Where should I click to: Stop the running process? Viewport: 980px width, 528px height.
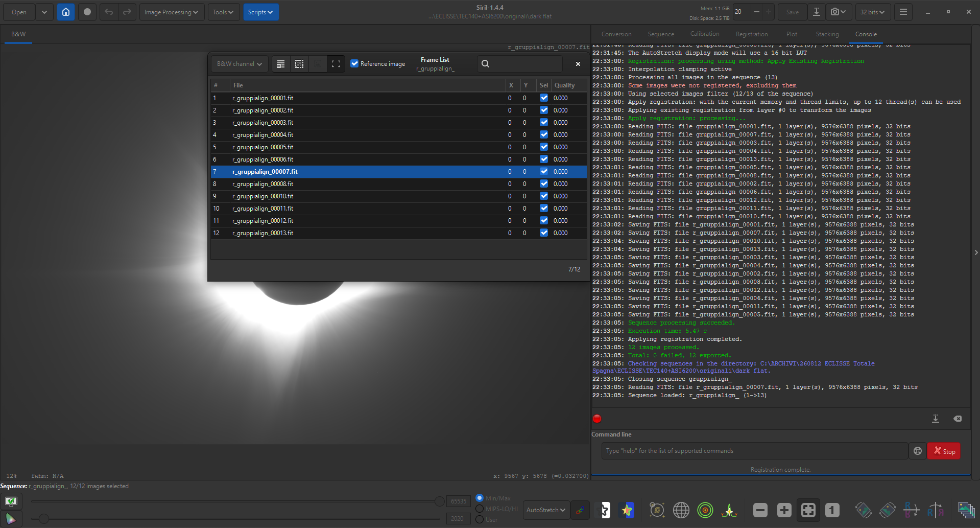pos(944,451)
